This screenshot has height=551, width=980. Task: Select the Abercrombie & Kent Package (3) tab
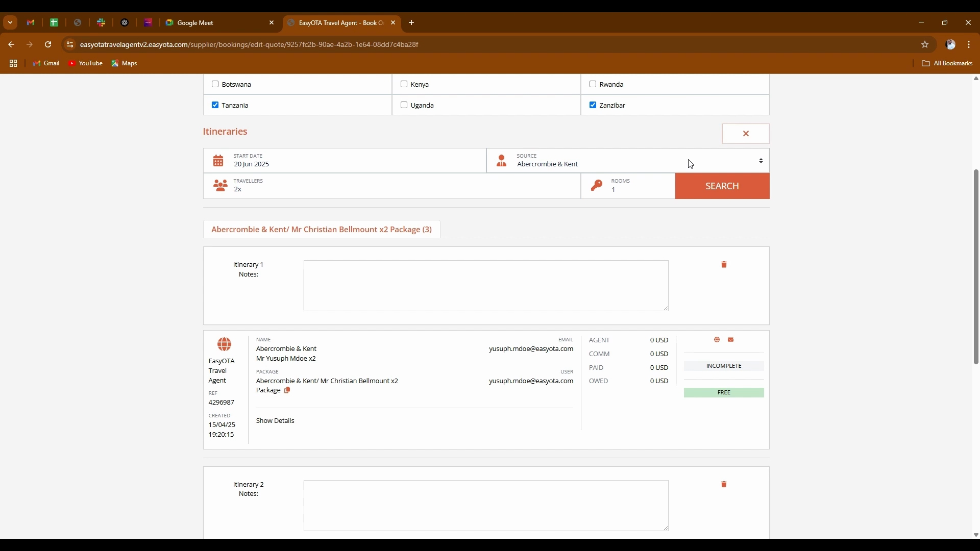pos(322,230)
